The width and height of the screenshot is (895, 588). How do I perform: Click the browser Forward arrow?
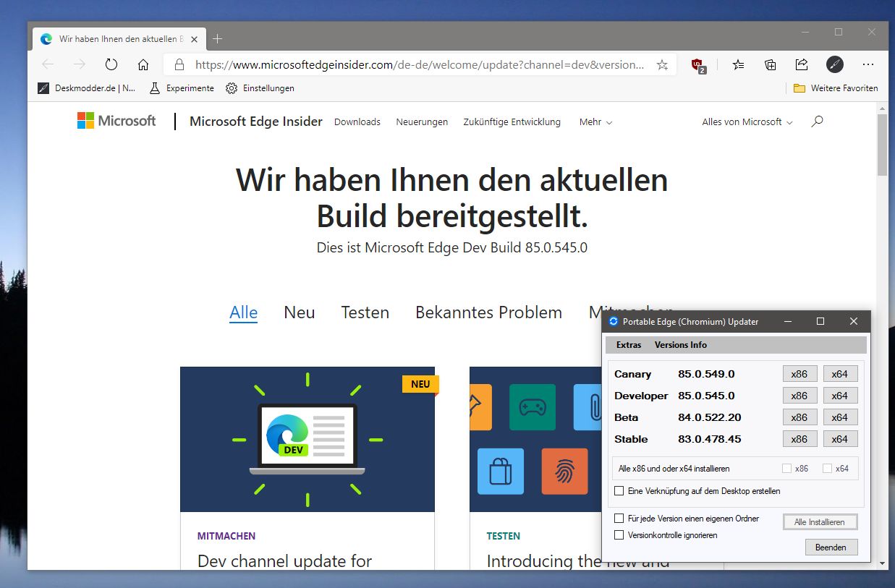[x=80, y=64]
